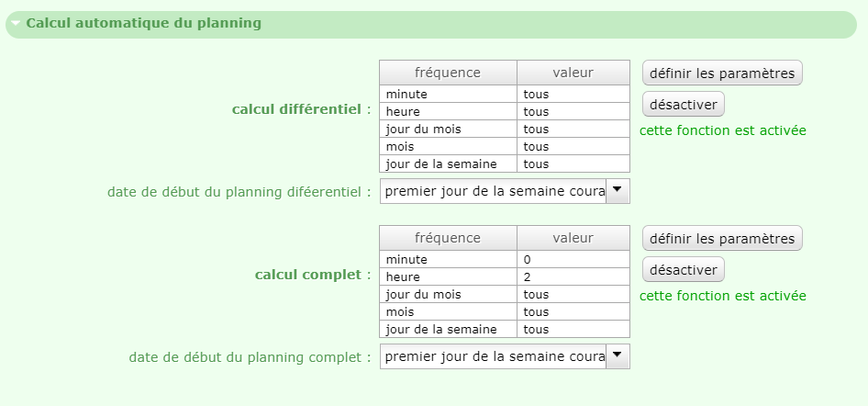Click valeur header in calcul différentiel table
This screenshot has width=868, height=406.
(573, 73)
